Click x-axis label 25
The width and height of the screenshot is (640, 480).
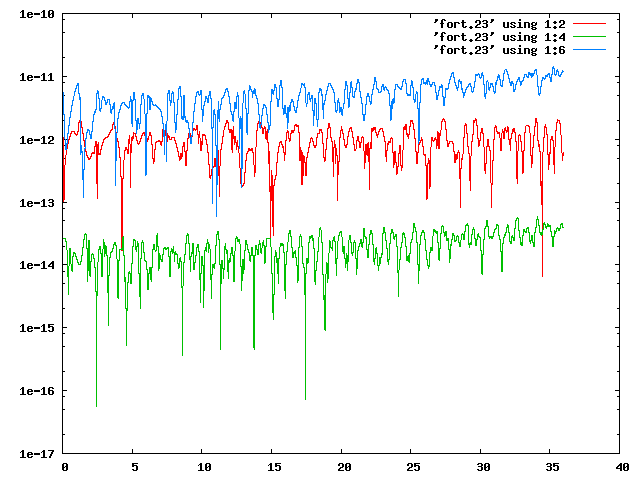(413, 467)
